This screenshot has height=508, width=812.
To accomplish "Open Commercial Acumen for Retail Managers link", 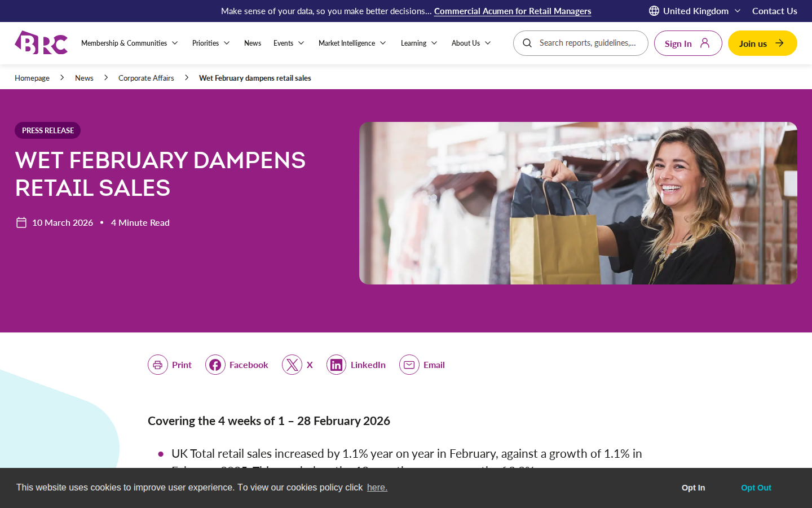I will tap(513, 11).
